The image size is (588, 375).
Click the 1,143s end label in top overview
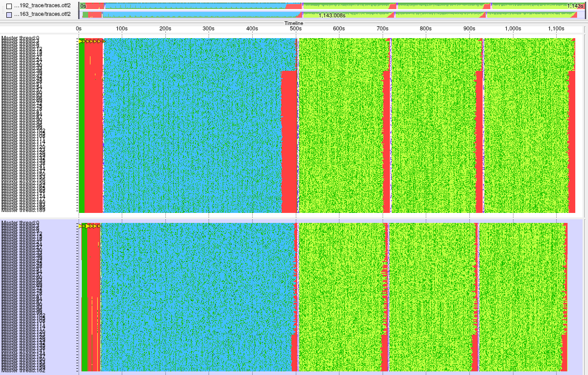pyautogui.click(x=574, y=6)
